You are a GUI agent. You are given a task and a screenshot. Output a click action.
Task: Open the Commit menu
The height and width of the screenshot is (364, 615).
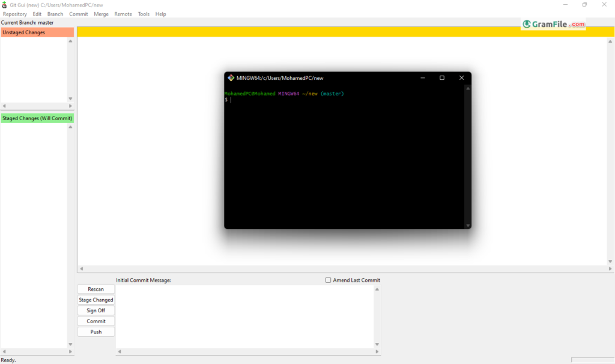click(x=78, y=13)
